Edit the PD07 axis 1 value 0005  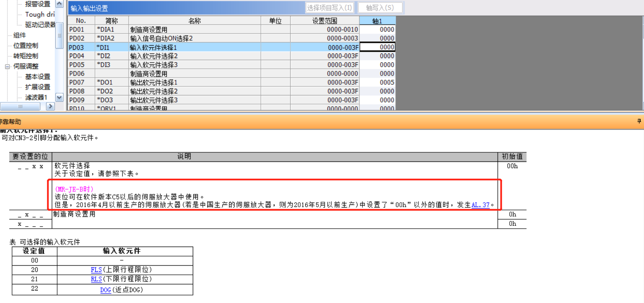[377, 83]
